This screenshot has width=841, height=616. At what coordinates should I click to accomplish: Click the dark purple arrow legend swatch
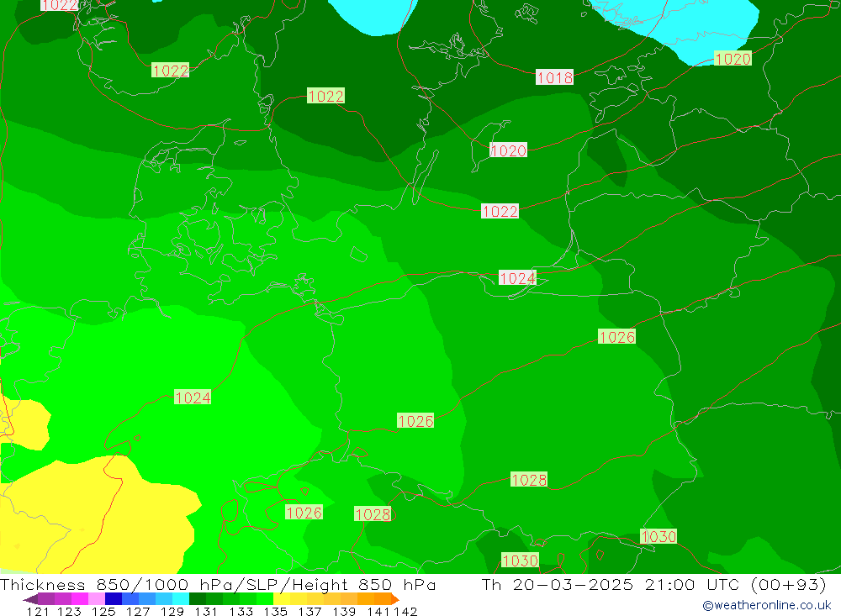click(x=30, y=599)
